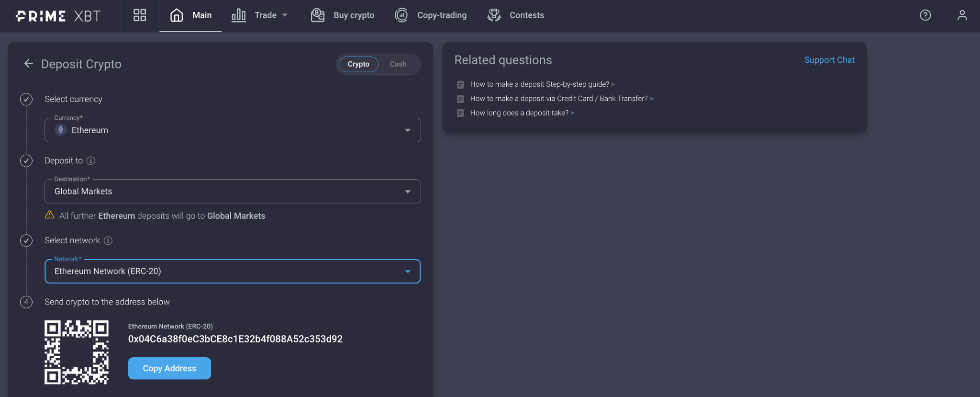Click the deposit QR code image
Image resolution: width=980 pixels, height=397 pixels.
pos(77,352)
